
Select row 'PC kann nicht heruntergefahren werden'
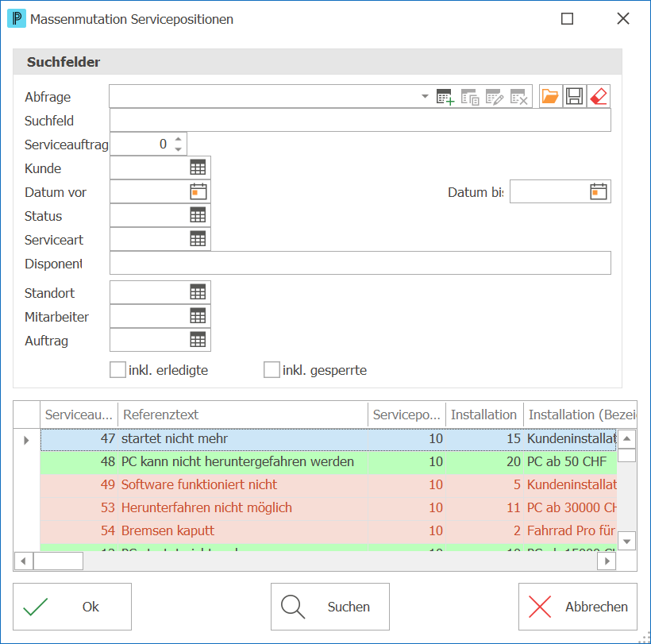click(x=328, y=462)
